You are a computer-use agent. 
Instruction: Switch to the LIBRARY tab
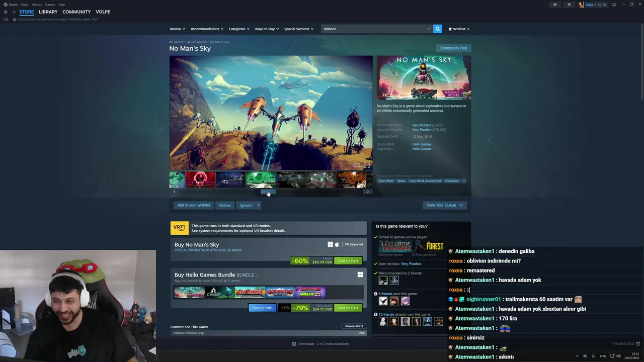point(48,12)
